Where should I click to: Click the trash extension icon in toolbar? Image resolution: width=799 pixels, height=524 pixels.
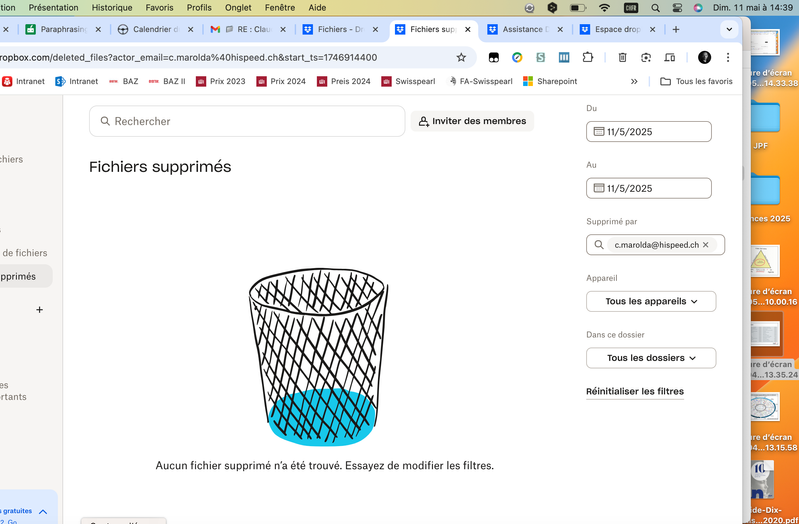622,58
